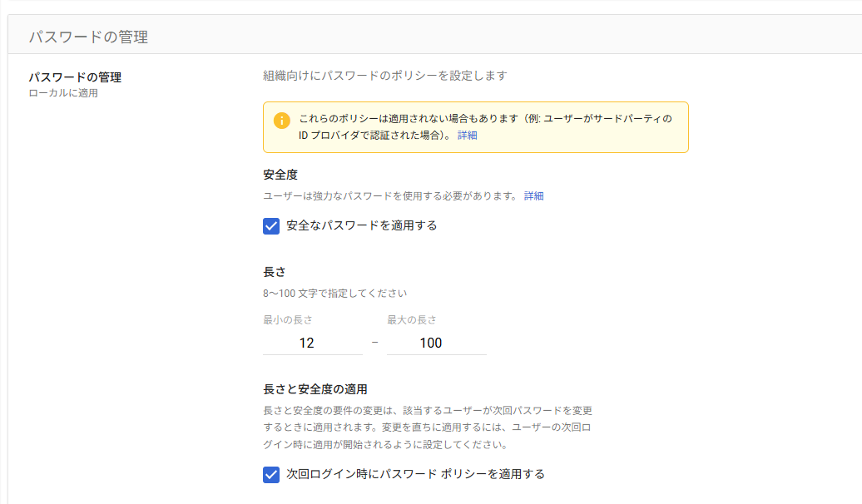
Task: Click the checked blue checkbox next to 安全なパスワードを適用する
Action: point(270,225)
